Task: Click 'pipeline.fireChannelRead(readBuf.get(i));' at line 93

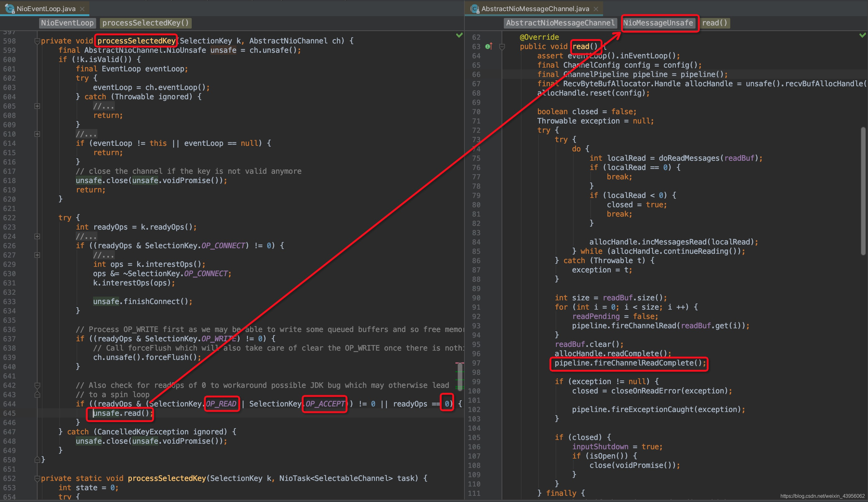Action: point(661,325)
